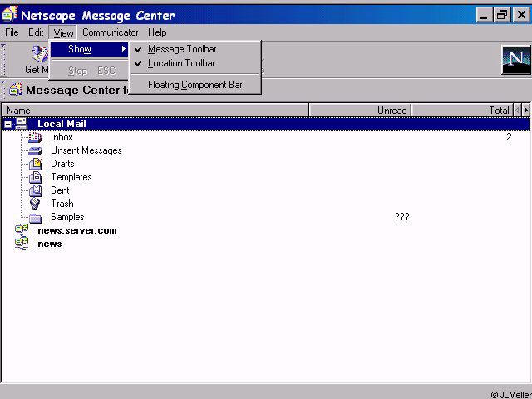Click left column arrow in header
The width and height of the screenshot is (532, 399).
pyautogui.click(x=517, y=111)
